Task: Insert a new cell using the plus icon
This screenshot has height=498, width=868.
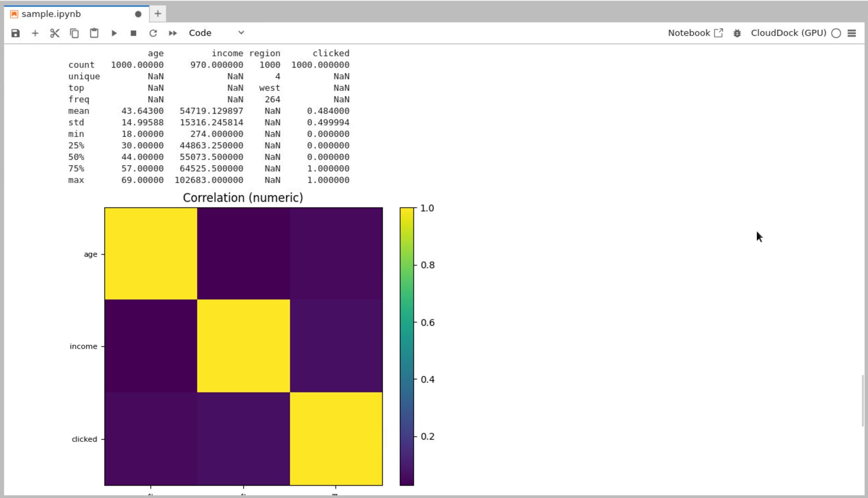Action: (x=35, y=33)
